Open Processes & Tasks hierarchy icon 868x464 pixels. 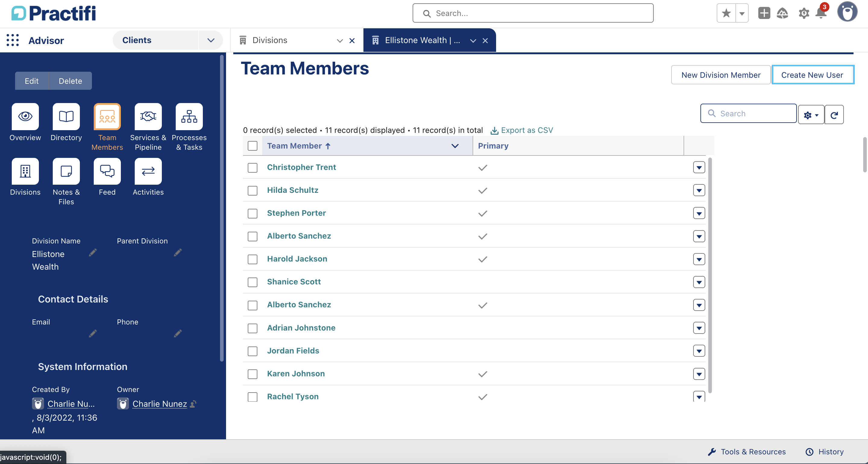pyautogui.click(x=189, y=117)
